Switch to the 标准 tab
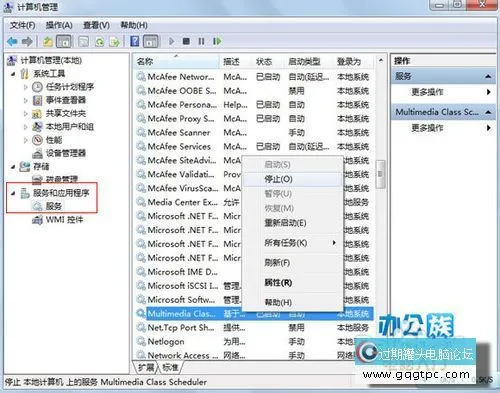This screenshot has width=500, height=393. click(170, 368)
